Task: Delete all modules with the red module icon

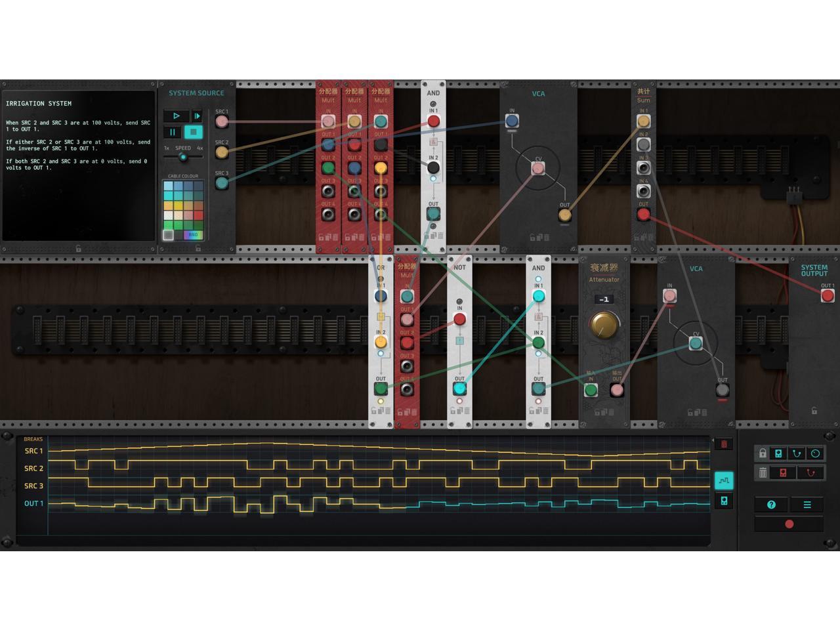Action: (783, 472)
